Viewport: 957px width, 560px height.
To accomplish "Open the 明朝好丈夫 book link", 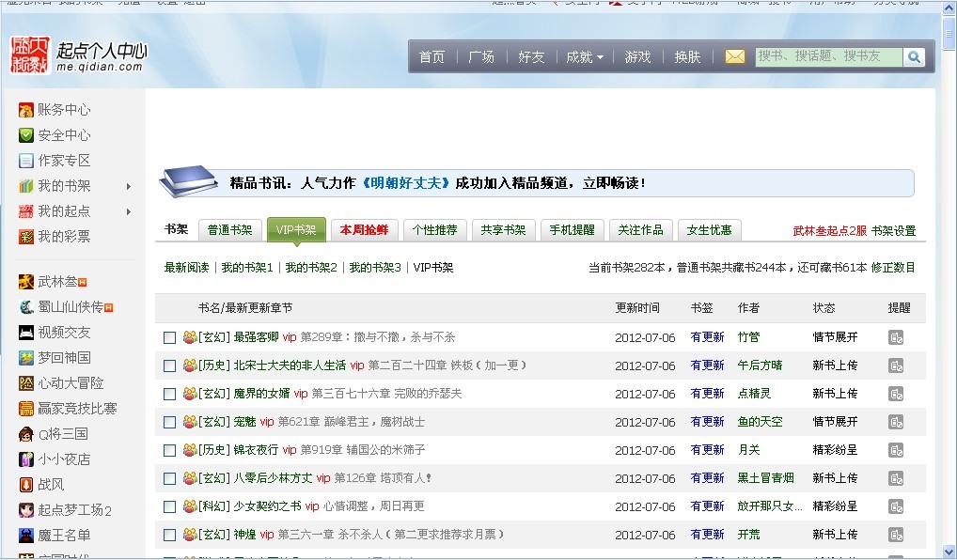I will coord(406,183).
